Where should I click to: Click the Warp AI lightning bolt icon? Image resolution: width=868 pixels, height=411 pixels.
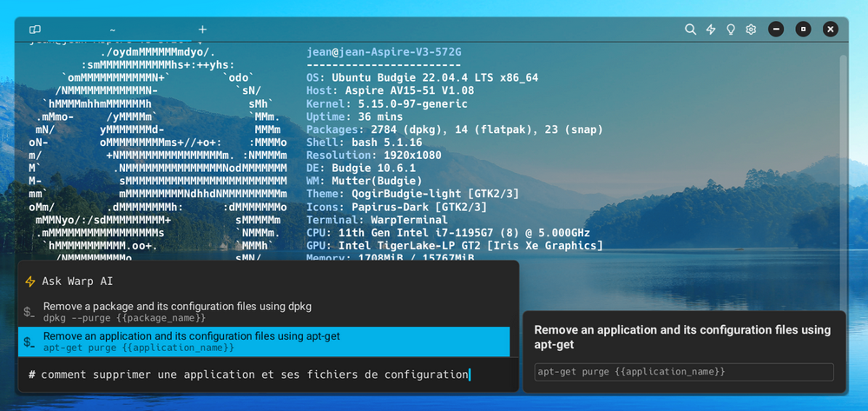point(711,30)
